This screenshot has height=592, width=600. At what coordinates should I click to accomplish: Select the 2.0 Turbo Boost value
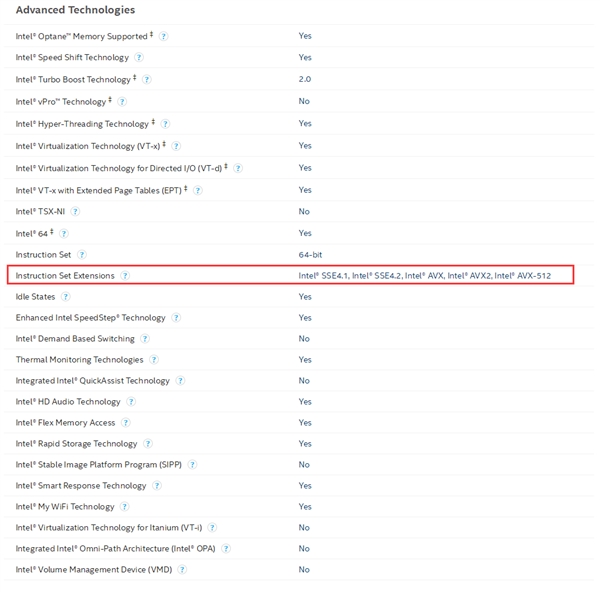pyautogui.click(x=305, y=79)
